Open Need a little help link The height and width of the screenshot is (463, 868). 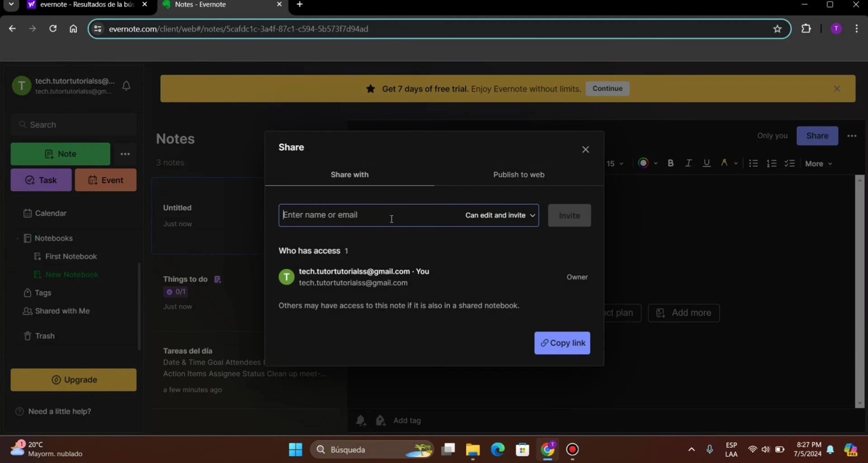[x=54, y=411]
